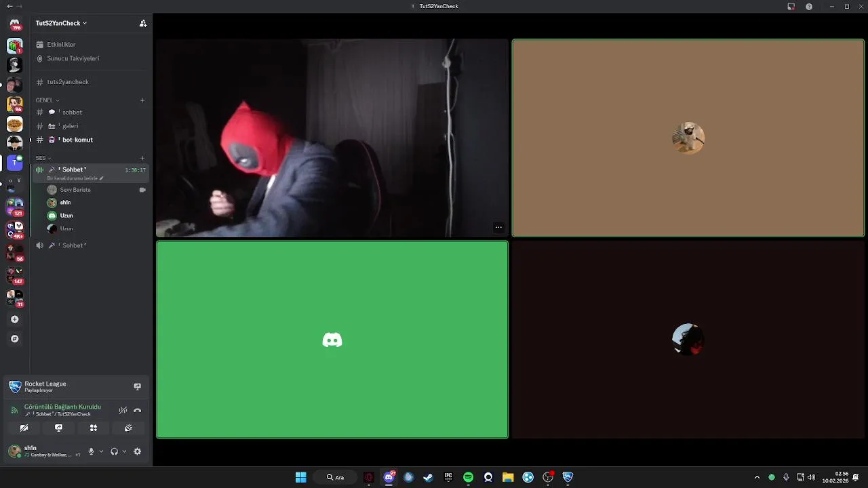Image resolution: width=868 pixels, height=488 pixels.
Task: Open the Help question mark icon
Action: click(809, 6)
